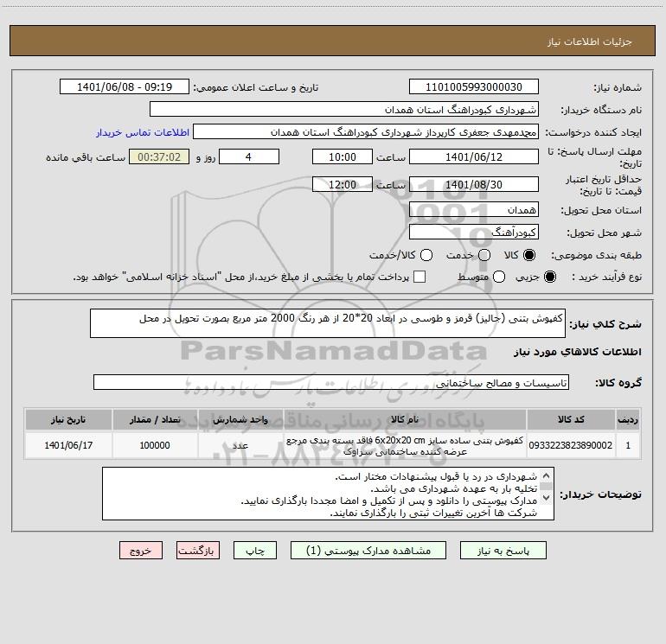
Task: Click the countdown timer 00:37:02
Action: coord(159,157)
